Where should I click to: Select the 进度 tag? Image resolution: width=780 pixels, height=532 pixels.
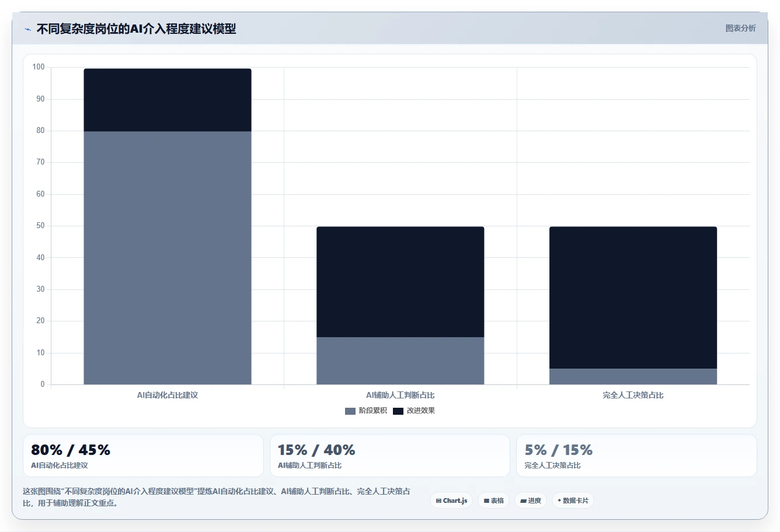[531, 501]
